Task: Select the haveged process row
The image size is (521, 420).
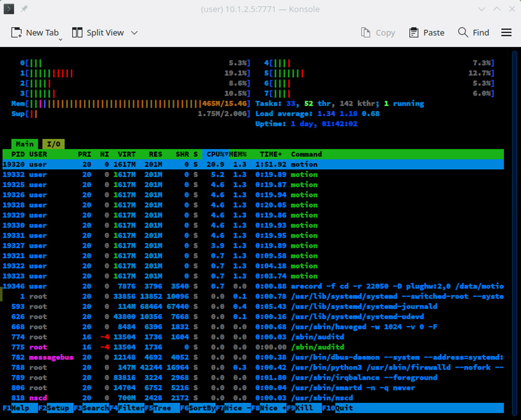Action: 253,326
